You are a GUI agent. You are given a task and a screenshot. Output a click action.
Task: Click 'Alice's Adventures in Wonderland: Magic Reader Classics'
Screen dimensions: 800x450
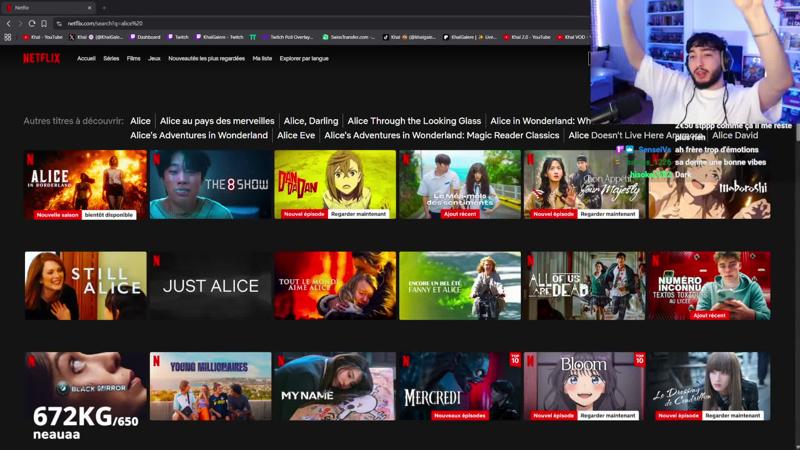pos(442,135)
